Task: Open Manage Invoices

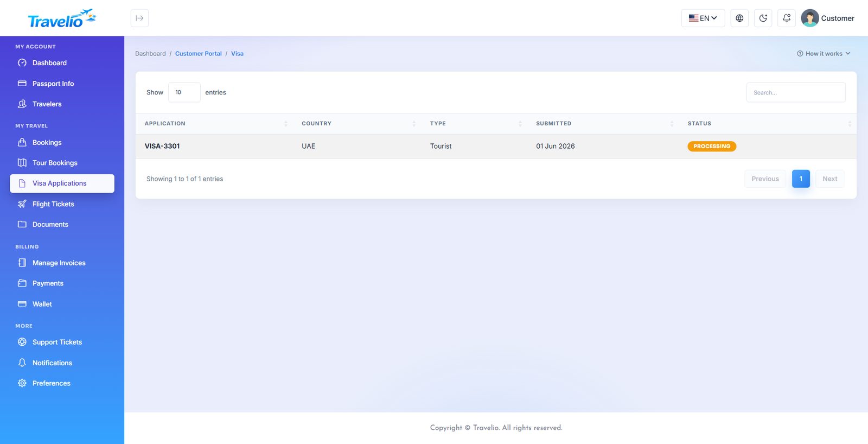Action: pos(62,263)
